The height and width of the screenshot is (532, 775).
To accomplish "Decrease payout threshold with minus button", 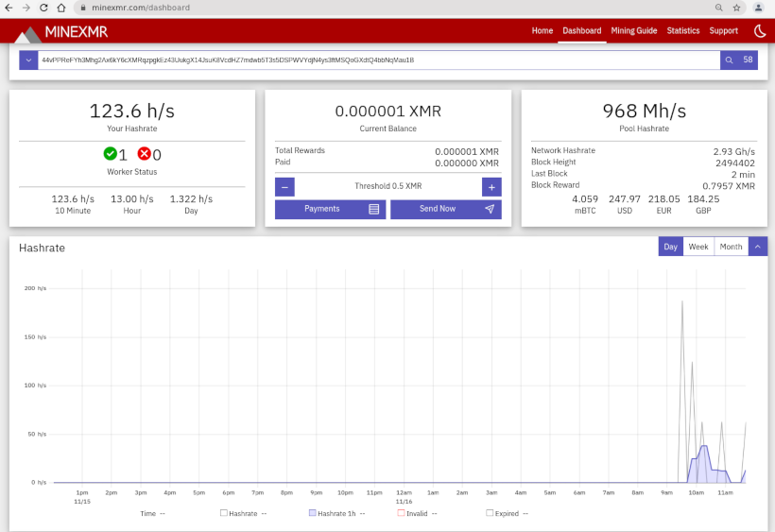I will tap(284, 187).
